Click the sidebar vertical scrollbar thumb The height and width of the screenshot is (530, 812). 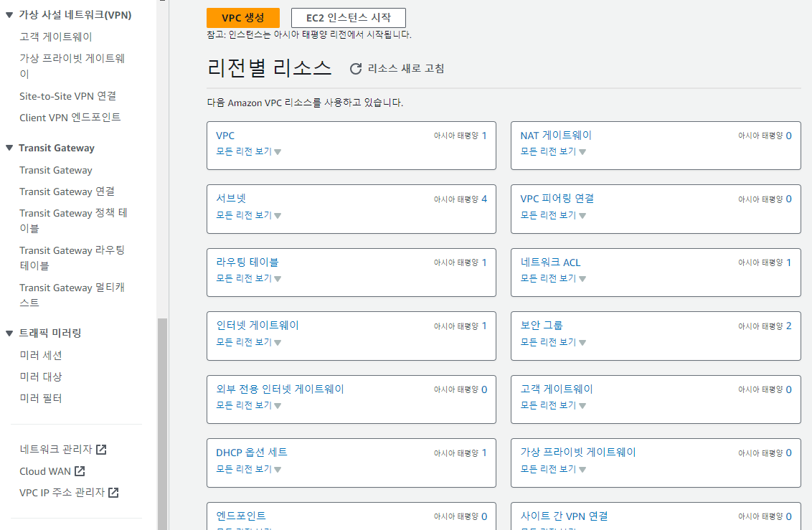tap(162, 424)
